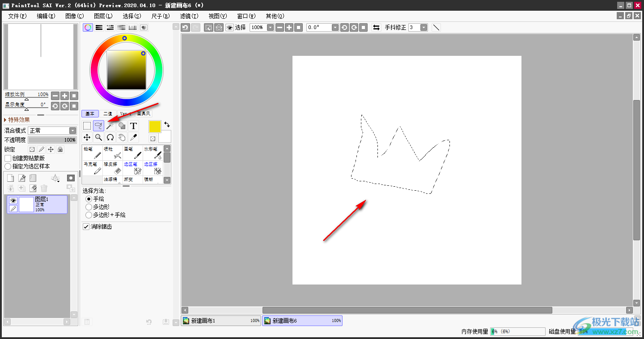Toggle straight line drawing mode

436,27
